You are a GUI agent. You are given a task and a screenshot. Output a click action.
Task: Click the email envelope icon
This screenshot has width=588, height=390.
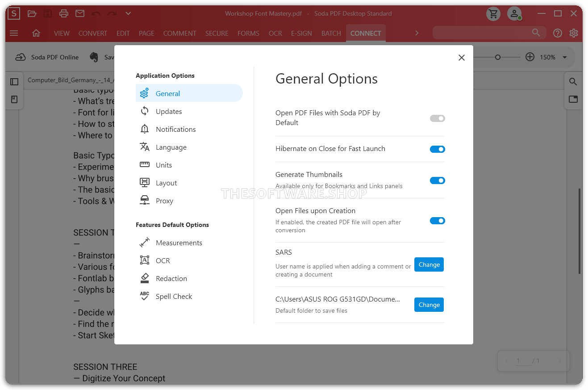pyautogui.click(x=80, y=13)
